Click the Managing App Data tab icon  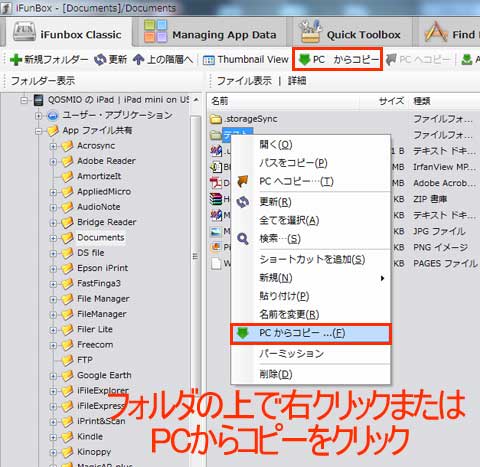click(x=155, y=32)
